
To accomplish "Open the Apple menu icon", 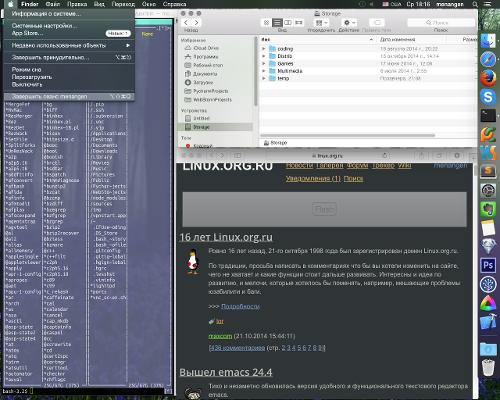I will click(x=11, y=4).
